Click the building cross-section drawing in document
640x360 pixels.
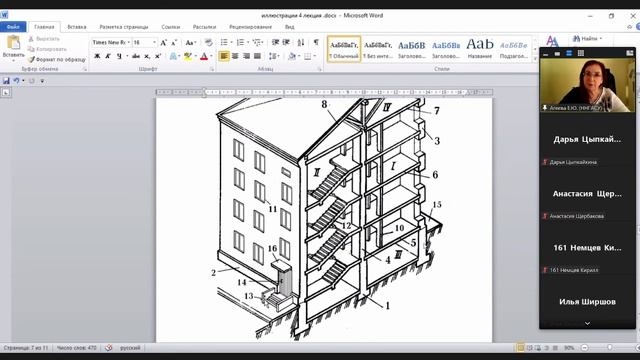click(329, 220)
